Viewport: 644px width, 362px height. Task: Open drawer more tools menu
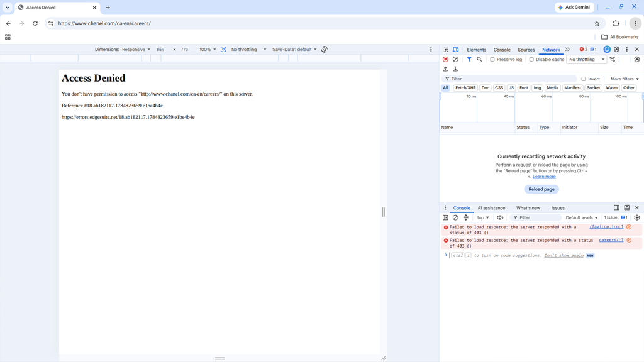pos(445,207)
